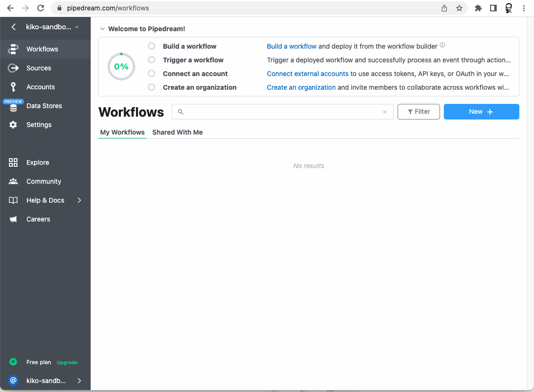Image resolution: width=534 pixels, height=392 pixels.
Task: Open Accounts in the sidebar
Action: coord(45,87)
